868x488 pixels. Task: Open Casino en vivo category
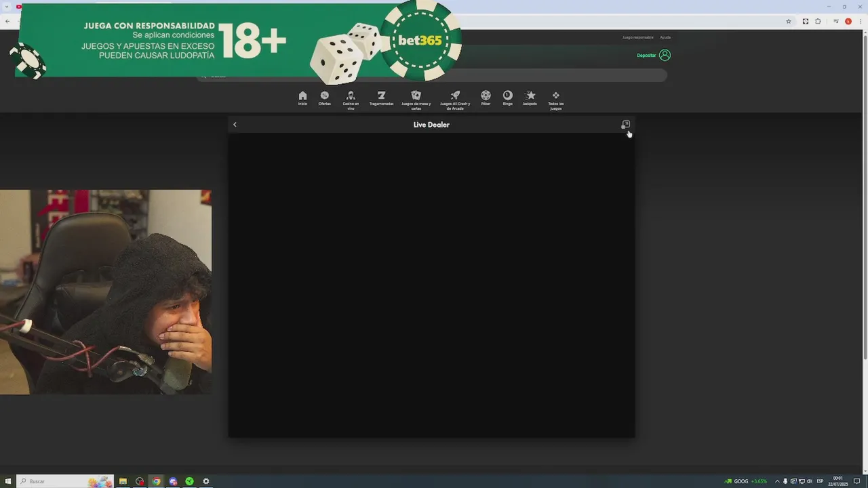coord(351,100)
